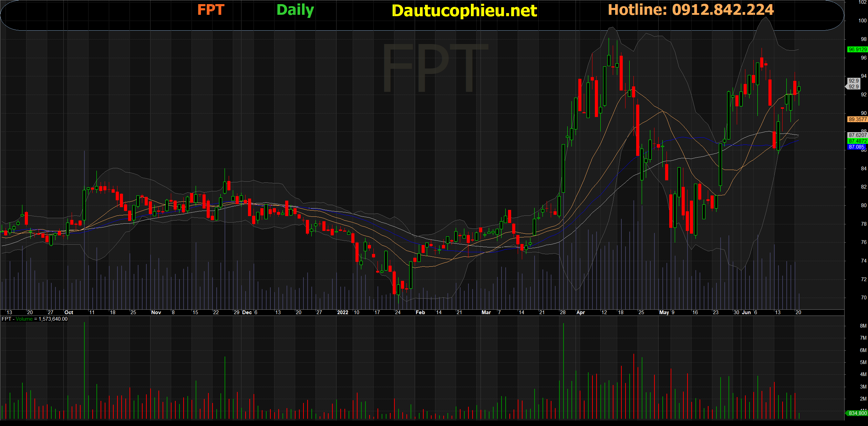Click the FPT - Volume pane label
This screenshot has width=868, height=426.
coord(34,319)
